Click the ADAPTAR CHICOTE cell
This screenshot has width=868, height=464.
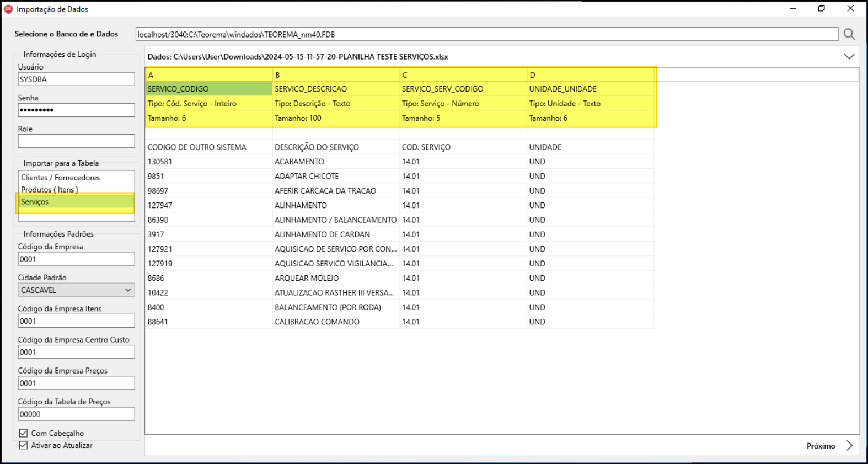click(x=336, y=177)
